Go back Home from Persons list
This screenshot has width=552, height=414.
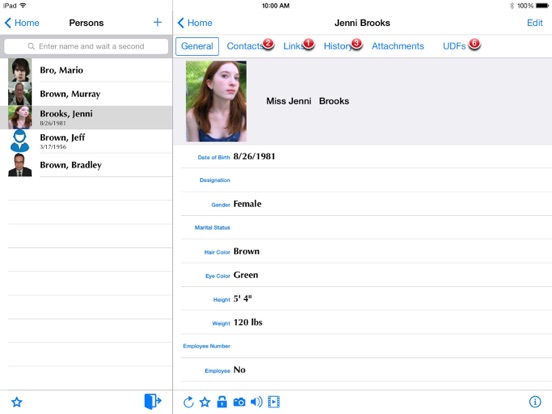(x=22, y=23)
